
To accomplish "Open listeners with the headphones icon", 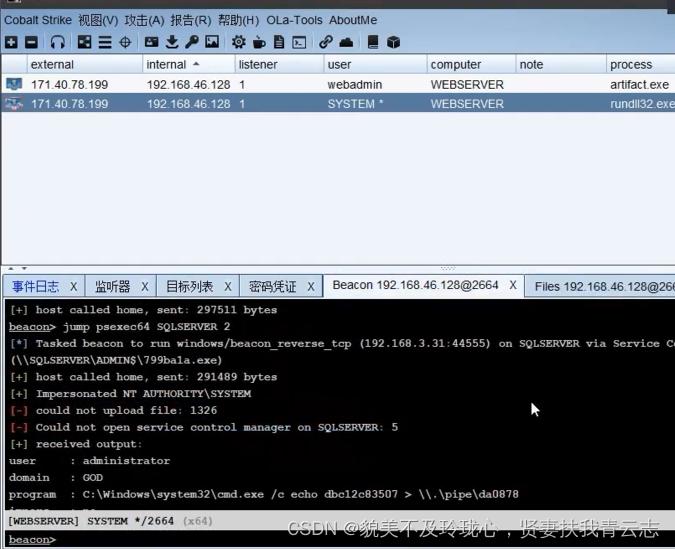I will tap(58, 42).
